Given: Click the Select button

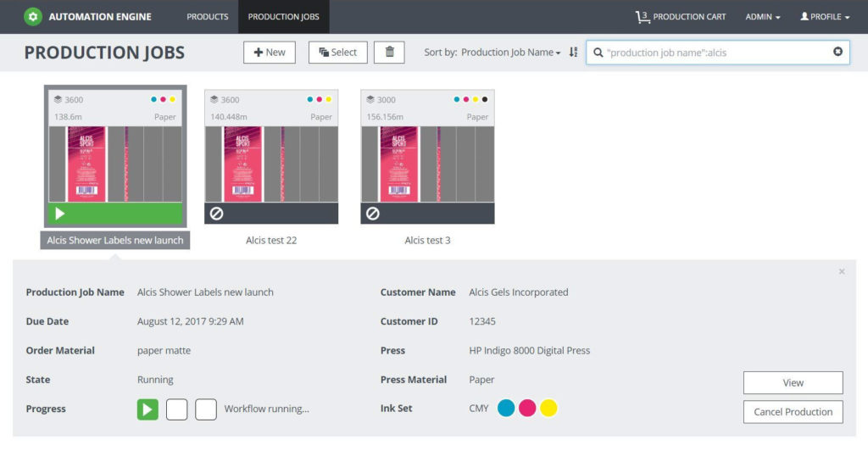Looking at the screenshot, I should pos(337,52).
